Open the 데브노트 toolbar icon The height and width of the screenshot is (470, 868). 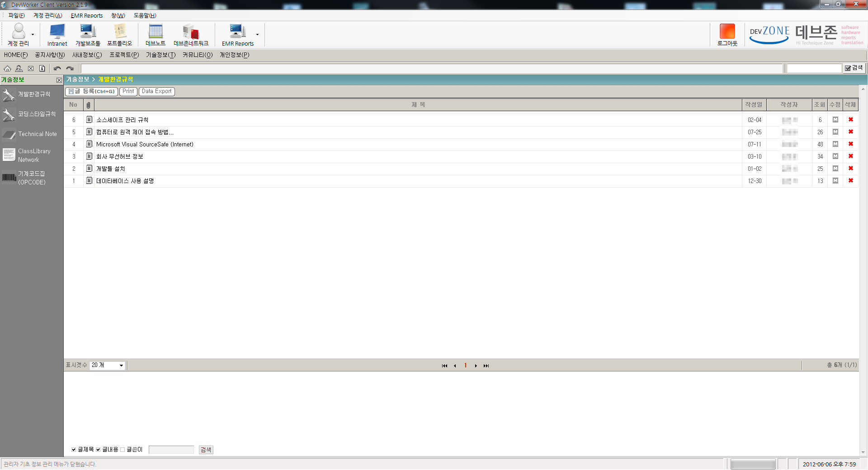click(156, 34)
